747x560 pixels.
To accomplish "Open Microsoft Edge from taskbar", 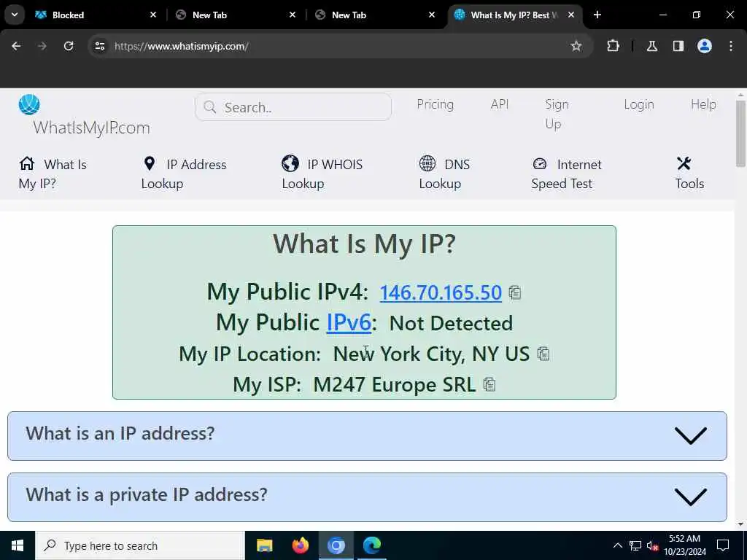I will coord(372,545).
